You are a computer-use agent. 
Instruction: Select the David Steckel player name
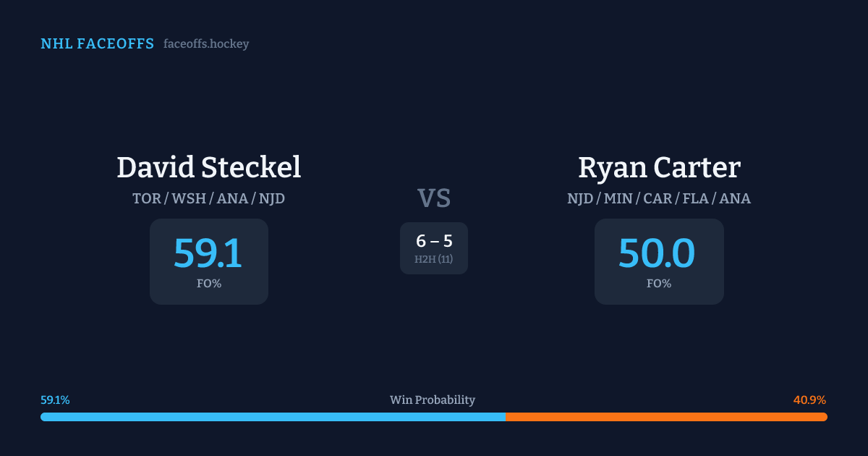tap(208, 167)
